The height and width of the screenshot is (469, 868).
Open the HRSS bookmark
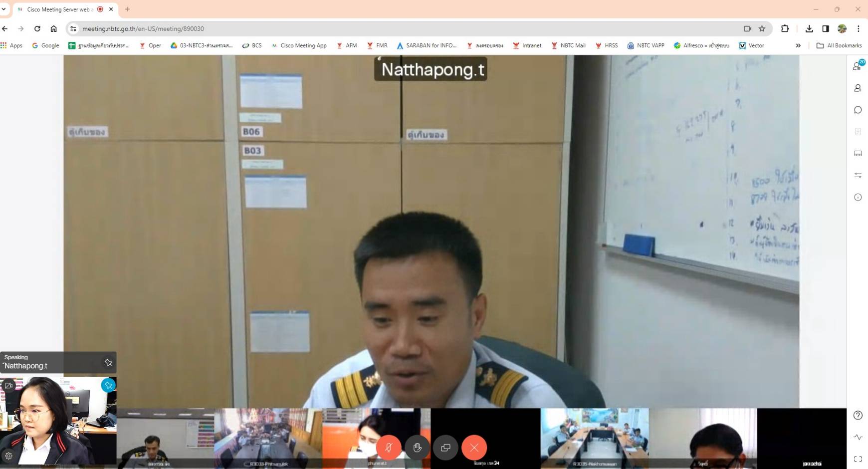tap(607, 45)
